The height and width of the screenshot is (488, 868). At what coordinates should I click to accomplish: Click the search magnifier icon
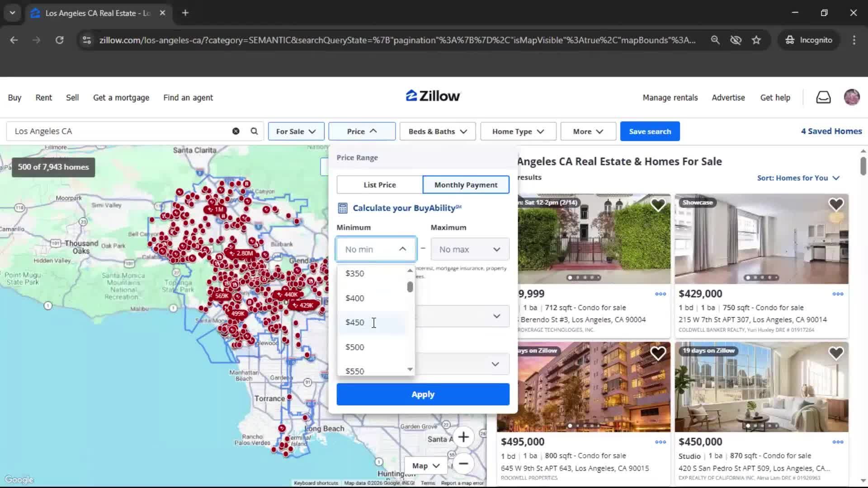(254, 131)
